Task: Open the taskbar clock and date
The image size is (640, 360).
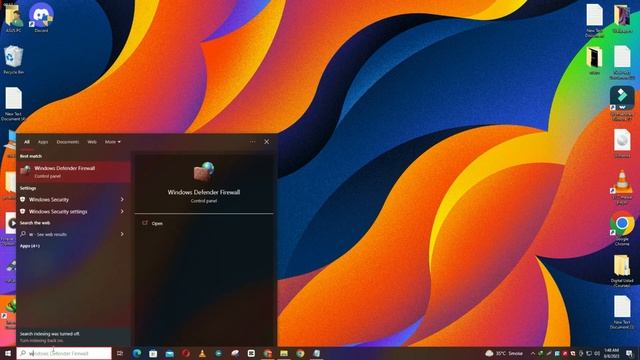Action: [611, 353]
